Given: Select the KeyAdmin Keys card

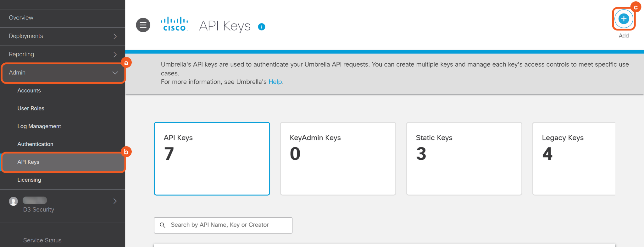Looking at the screenshot, I should click(x=338, y=158).
